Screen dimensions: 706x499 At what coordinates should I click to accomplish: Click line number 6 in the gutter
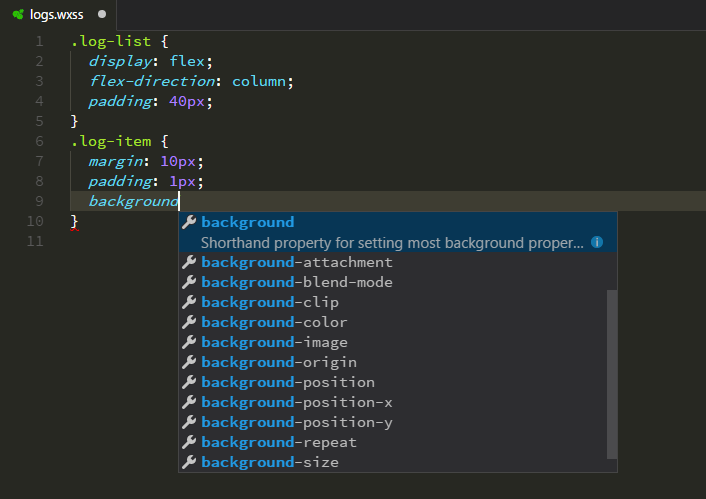point(39,141)
